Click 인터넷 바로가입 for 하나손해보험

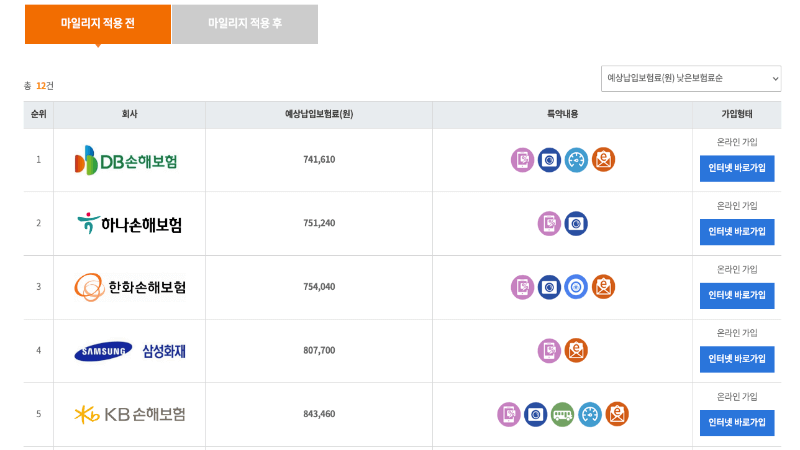pos(737,232)
